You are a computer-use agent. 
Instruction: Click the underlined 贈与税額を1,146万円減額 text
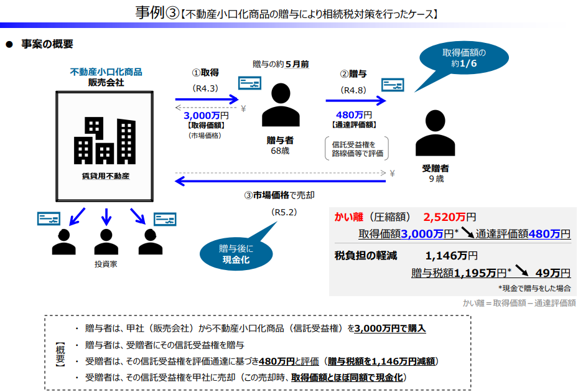390,361
